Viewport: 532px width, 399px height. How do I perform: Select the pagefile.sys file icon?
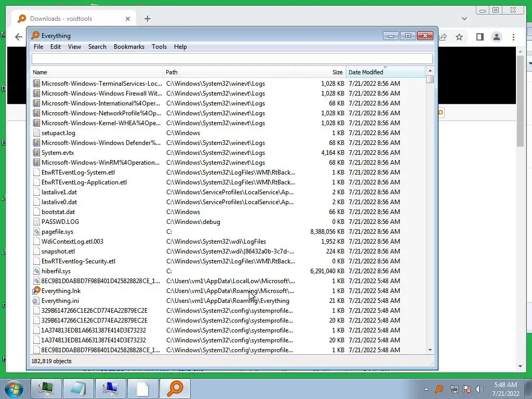36,232
